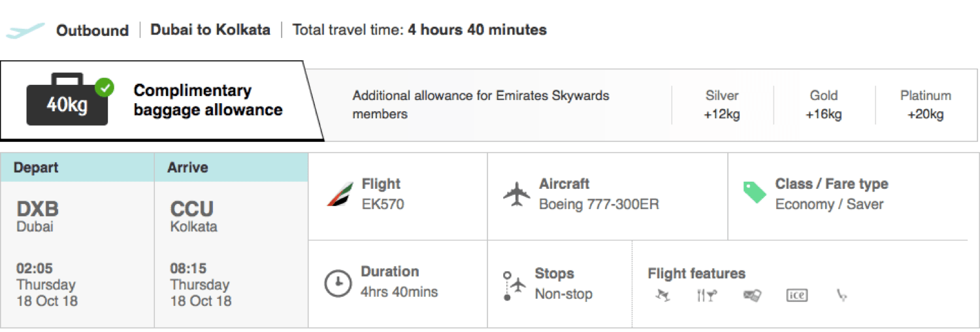This screenshot has width=980, height=332.
Task: Click the ice entertainment feature icon
Action: 796,296
